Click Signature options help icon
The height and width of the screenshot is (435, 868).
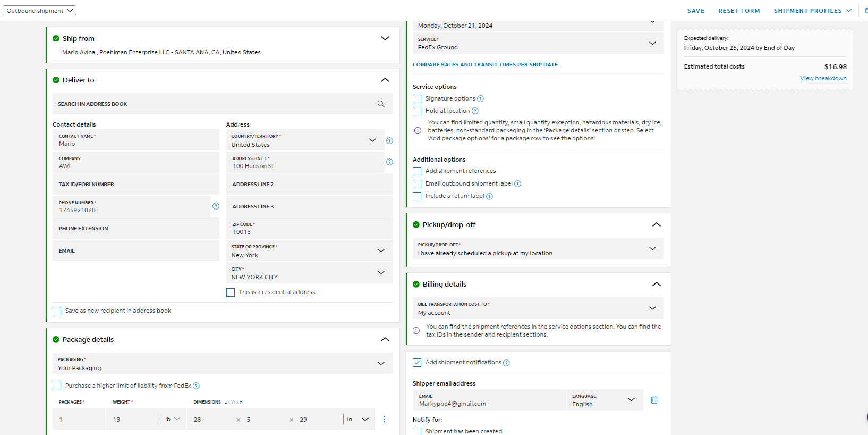(480, 98)
